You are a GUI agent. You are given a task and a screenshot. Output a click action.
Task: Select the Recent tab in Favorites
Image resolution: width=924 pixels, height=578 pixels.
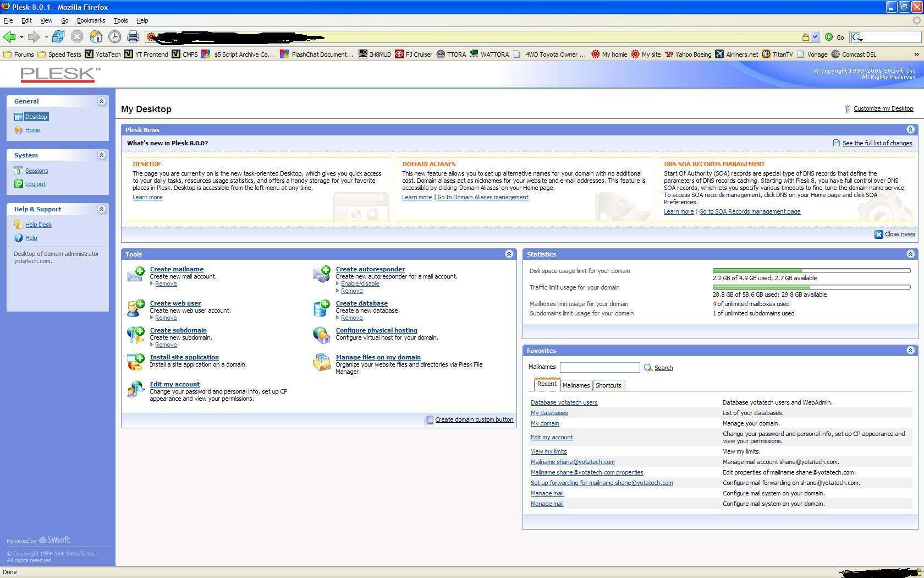pyautogui.click(x=547, y=384)
